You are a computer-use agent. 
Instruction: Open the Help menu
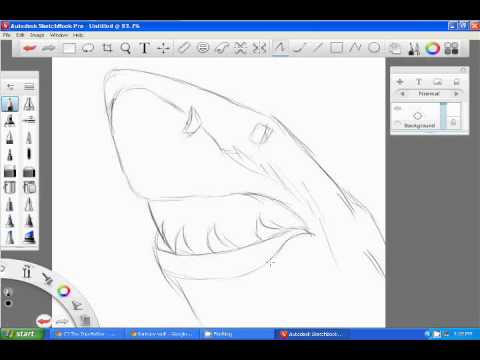pyautogui.click(x=78, y=35)
